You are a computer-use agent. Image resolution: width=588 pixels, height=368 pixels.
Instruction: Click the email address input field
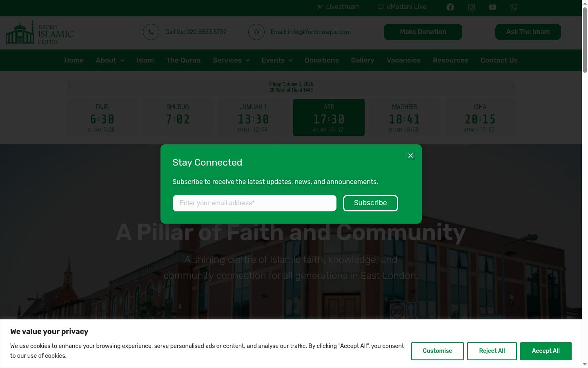coord(254,203)
